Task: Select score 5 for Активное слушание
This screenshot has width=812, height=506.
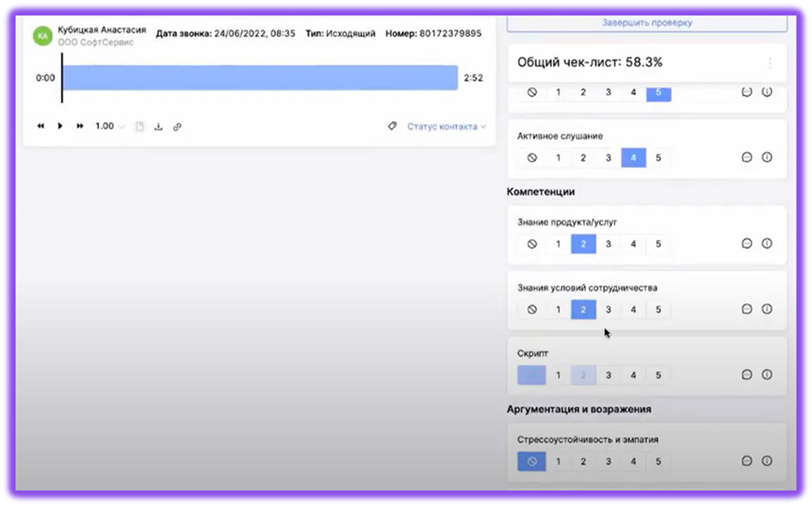Action: 659,158
